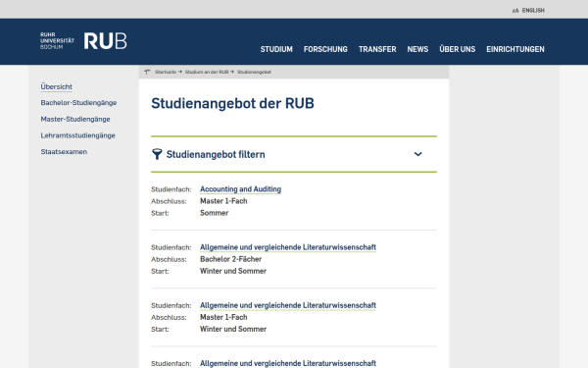588x368 pixels.
Task: Click the Studienangebot der RUB heading
Action: coord(232,103)
